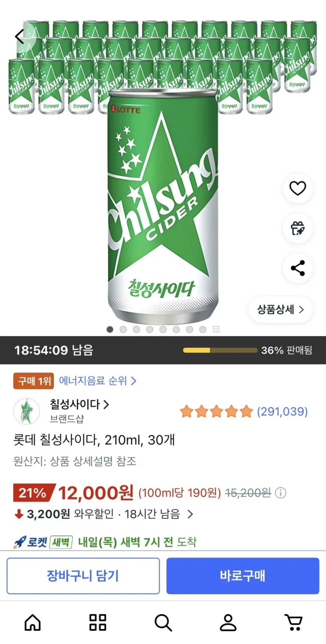326x644 pixels.
Task: Open the shopping cart icon
Action: tap(293, 623)
